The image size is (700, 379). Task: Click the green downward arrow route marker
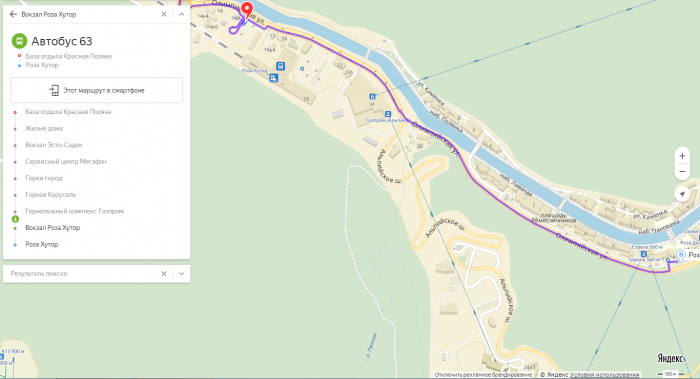click(x=15, y=219)
